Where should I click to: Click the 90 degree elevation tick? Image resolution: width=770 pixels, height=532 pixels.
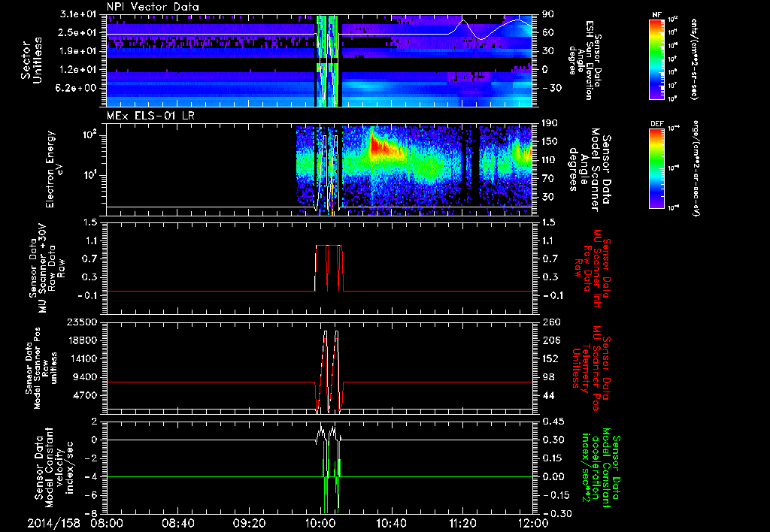point(547,14)
